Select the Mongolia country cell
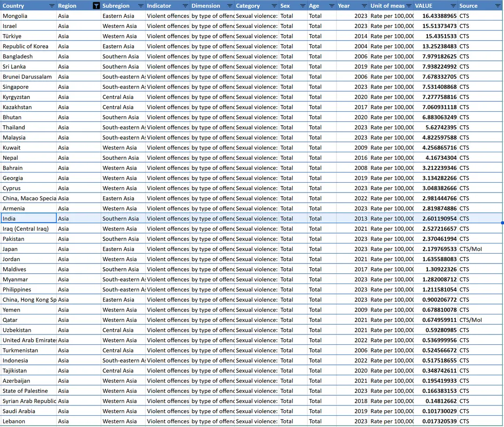This screenshot has width=504, height=427. (x=28, y=16)
